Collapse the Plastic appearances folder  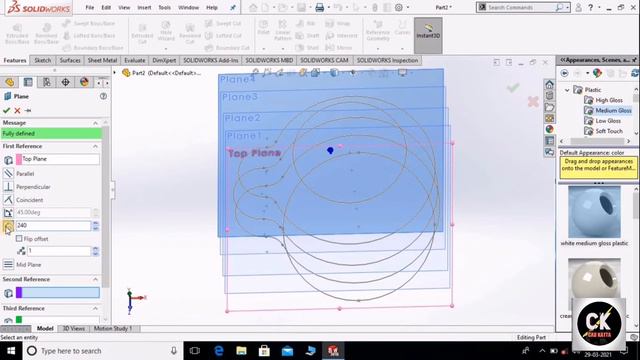click(x=567, y=90)
